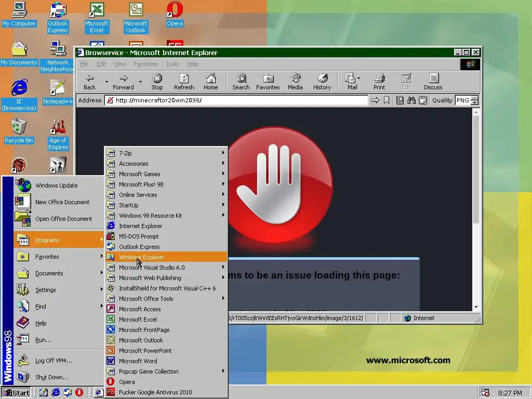The width and height of the screenshot is (532, 399).
Task: Open the View menu
Action: pos(120,64)
